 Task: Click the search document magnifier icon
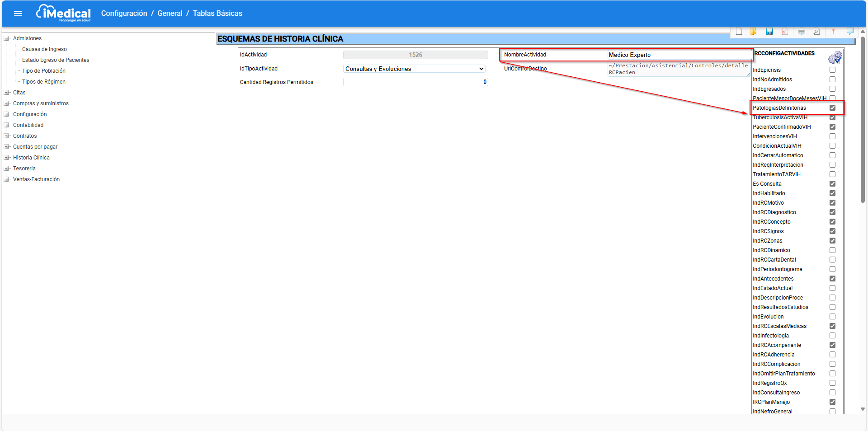point(816,31)
